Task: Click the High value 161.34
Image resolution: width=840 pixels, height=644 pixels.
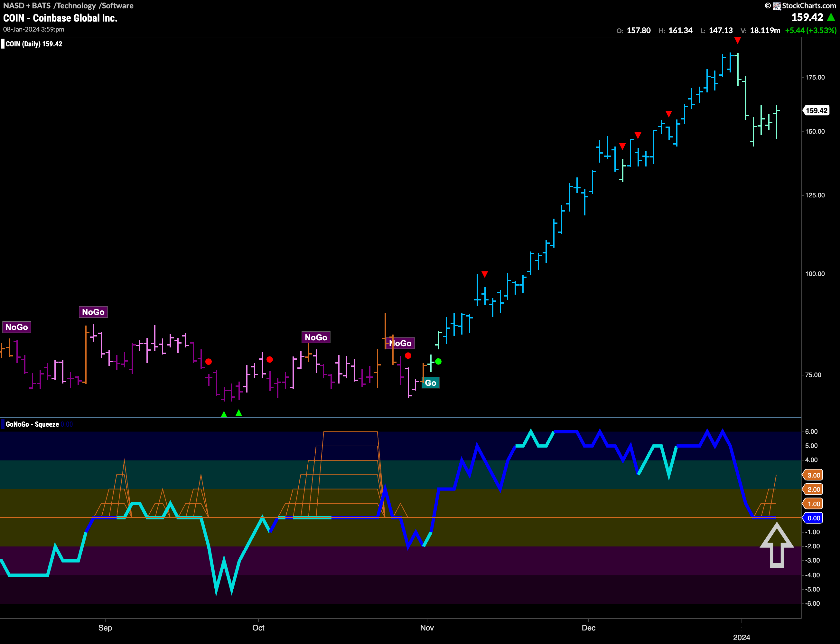Action: [680, 30]
